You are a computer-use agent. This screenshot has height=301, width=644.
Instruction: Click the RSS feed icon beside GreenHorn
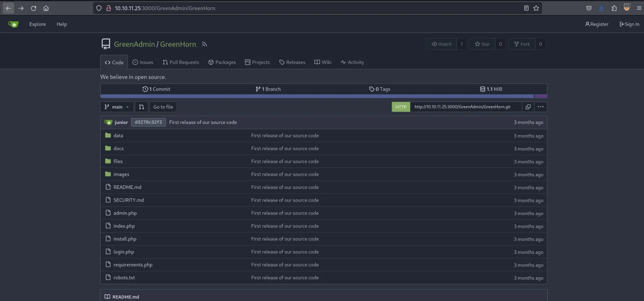(204, 44)
